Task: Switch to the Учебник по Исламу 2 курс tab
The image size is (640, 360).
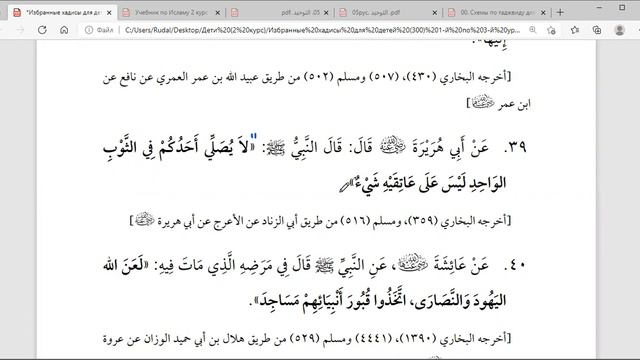Action: [x=171, y=13]
